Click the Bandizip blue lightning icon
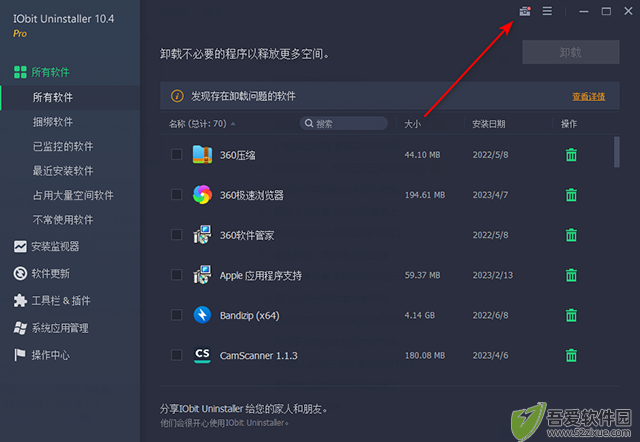 (x=202, y=315)
